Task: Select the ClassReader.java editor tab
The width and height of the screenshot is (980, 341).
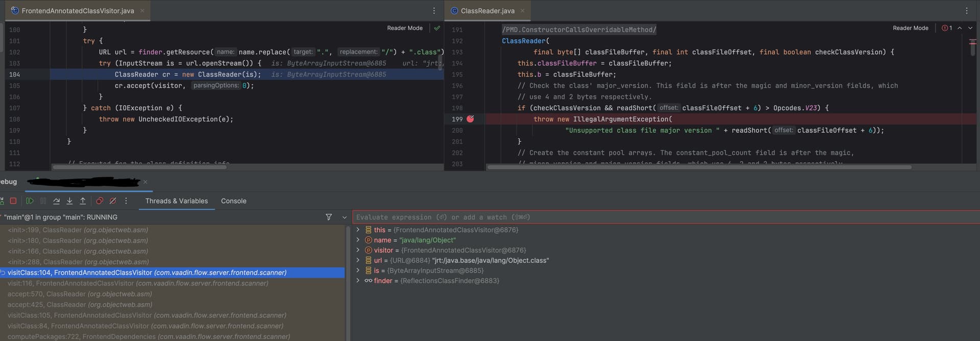Action: tap(487, 11)
